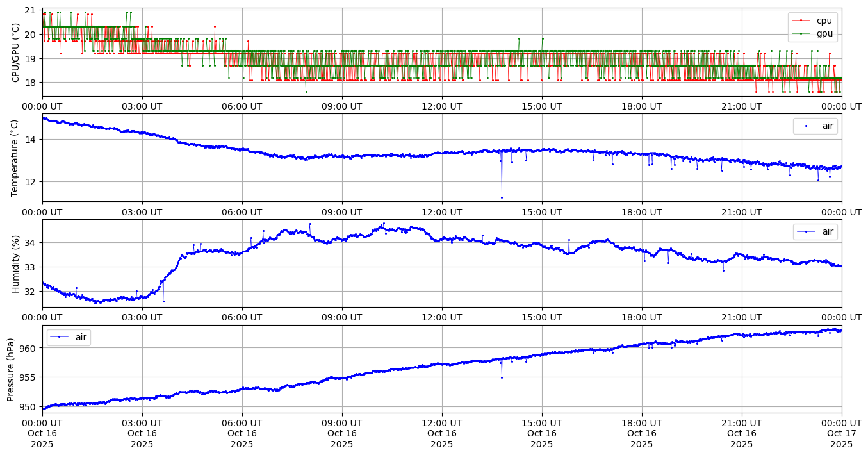
Task: Click the humidity outlier dip after 03:00 UT
Action: tap(163, 301)
